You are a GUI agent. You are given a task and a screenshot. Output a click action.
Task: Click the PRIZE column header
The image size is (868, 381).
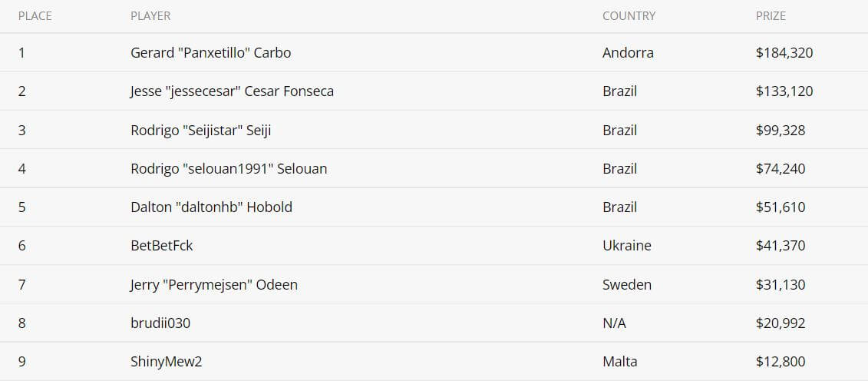tap(771, 15)
